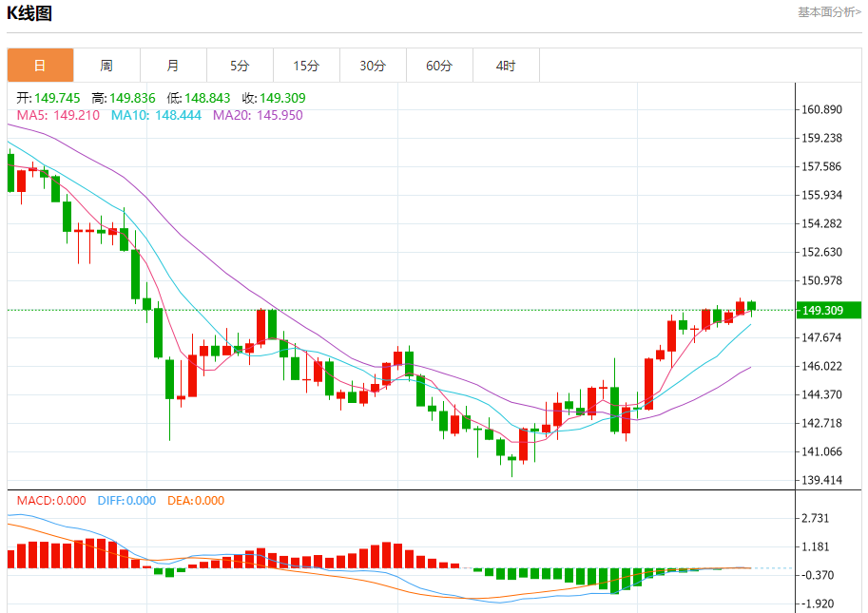This screenshot has height=613, width=868.
Task: Click the MA5: 149.210 legend
Action: click(58, 115)
